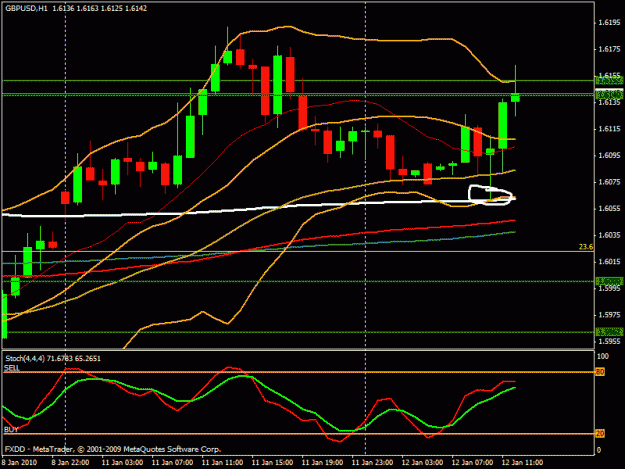
Task: Click the green current price tag near 1.6142
Action: pyautogui.click(x=609, y=94)
